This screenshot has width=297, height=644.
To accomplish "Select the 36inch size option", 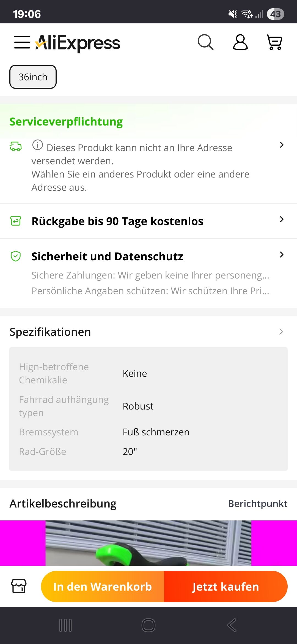I will coord(33,77).
